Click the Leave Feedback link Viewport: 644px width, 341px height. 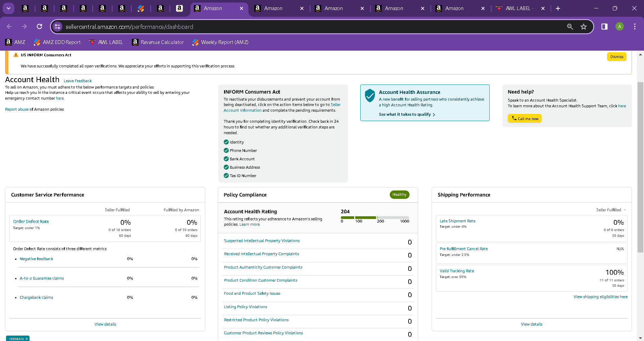(77, 81)
